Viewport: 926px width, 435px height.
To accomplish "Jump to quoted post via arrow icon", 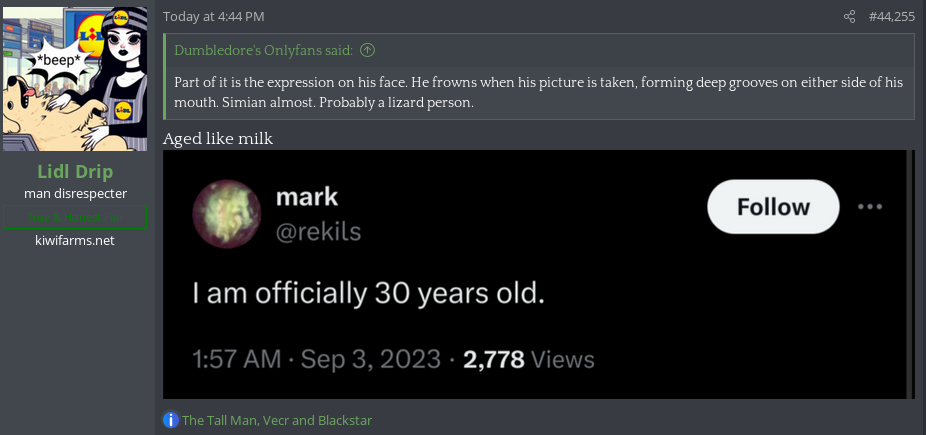I will tap(367, 50).
